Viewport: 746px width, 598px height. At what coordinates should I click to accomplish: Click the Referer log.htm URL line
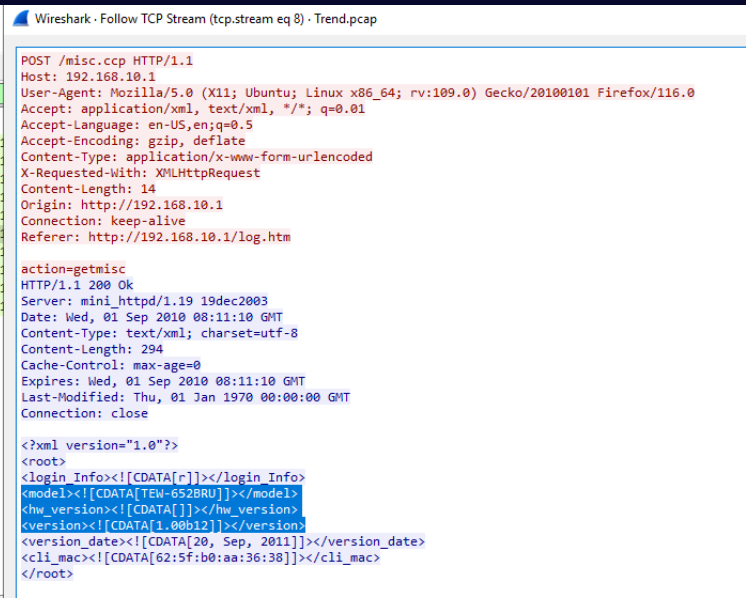click(155, 237)
